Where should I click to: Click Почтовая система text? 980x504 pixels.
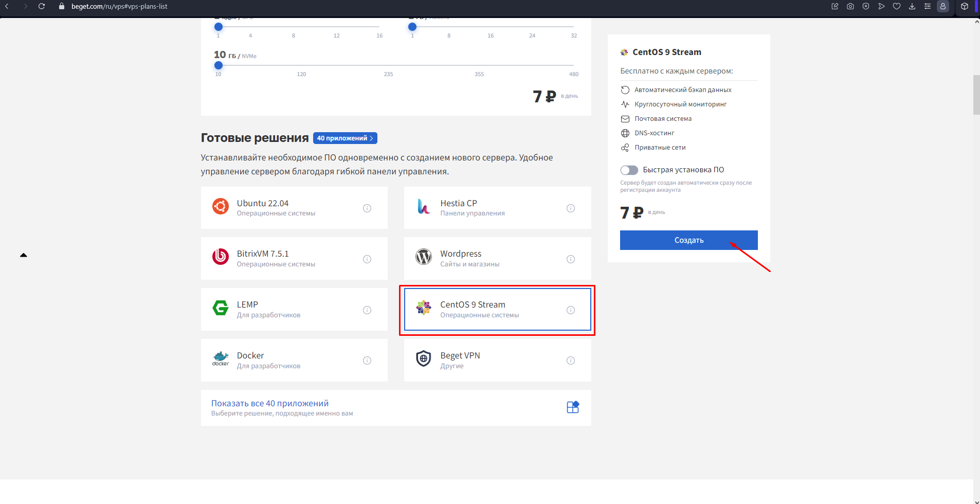click(x=663, y=119)
